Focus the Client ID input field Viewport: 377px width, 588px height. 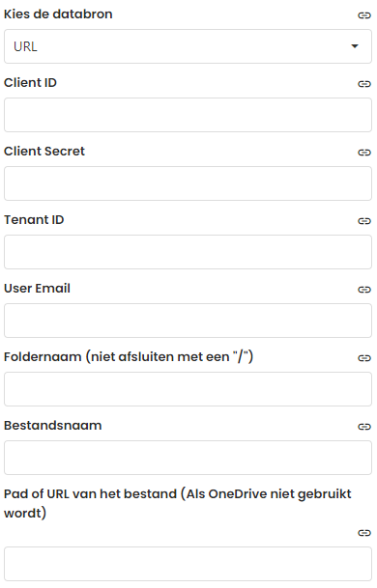188,115
